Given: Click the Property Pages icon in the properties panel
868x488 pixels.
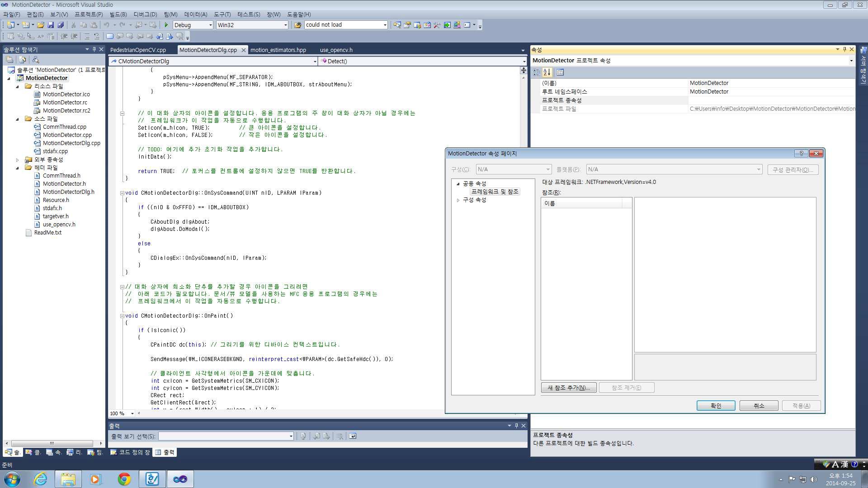Looking at the screenshot, I should click(x=560, y=72).
